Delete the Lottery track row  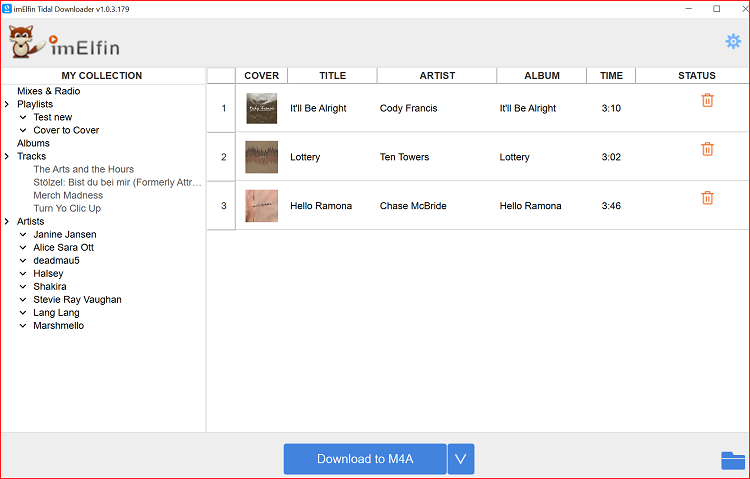(x=707, y=149)
